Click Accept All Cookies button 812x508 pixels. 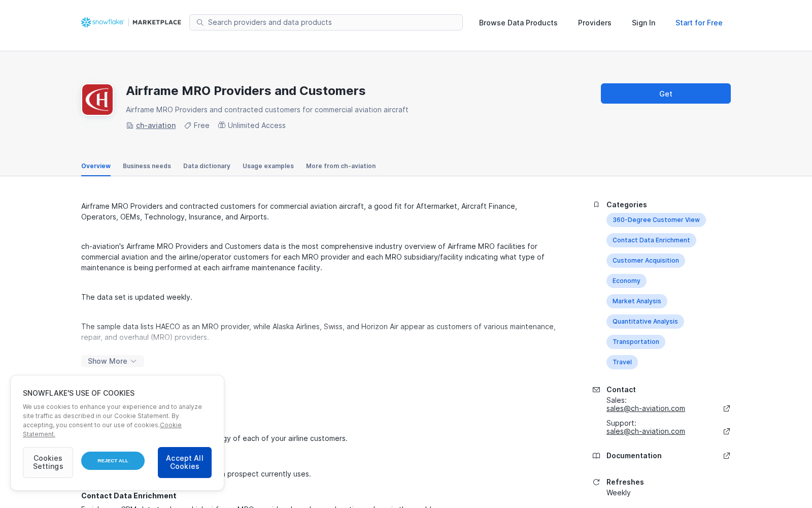185,462
